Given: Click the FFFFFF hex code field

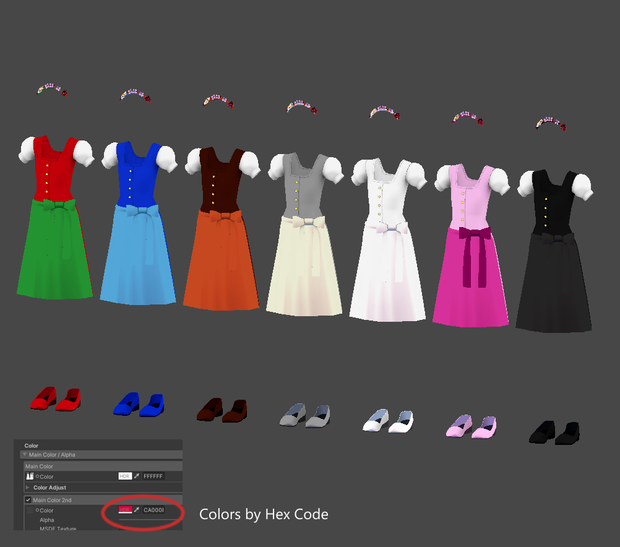Looking at the screenshot, I should (153, 476).
